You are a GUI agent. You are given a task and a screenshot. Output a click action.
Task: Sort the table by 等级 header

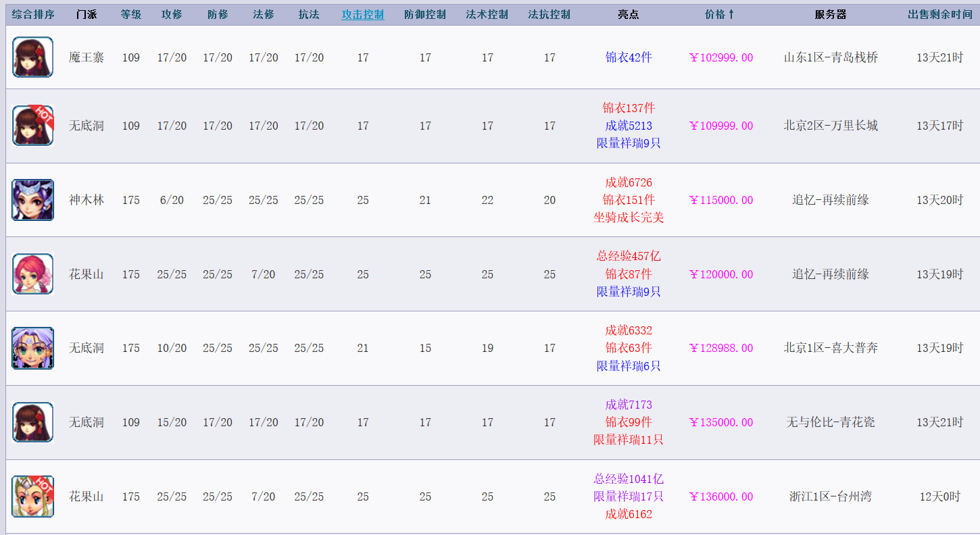[x=131, y=14]
